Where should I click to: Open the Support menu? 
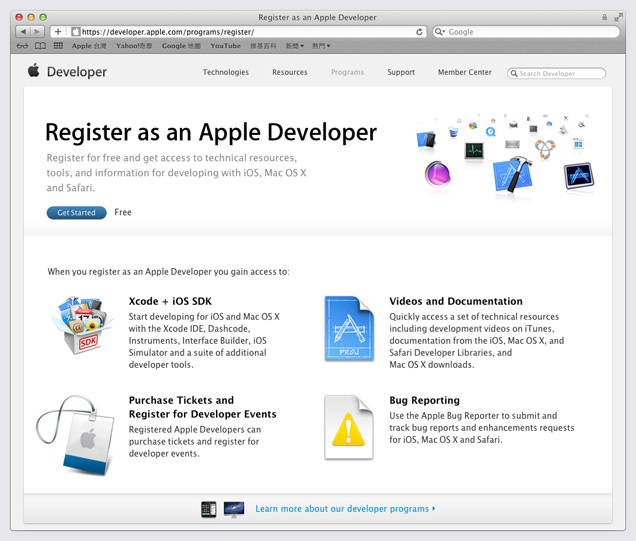pyautogui.click(x=401, y=72)
